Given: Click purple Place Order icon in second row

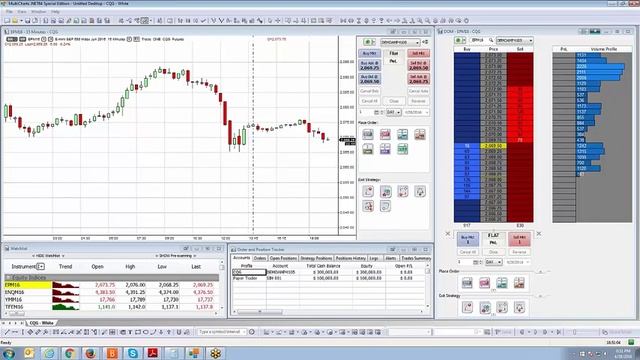Looking at the screenshot, I should coord(385,149).
